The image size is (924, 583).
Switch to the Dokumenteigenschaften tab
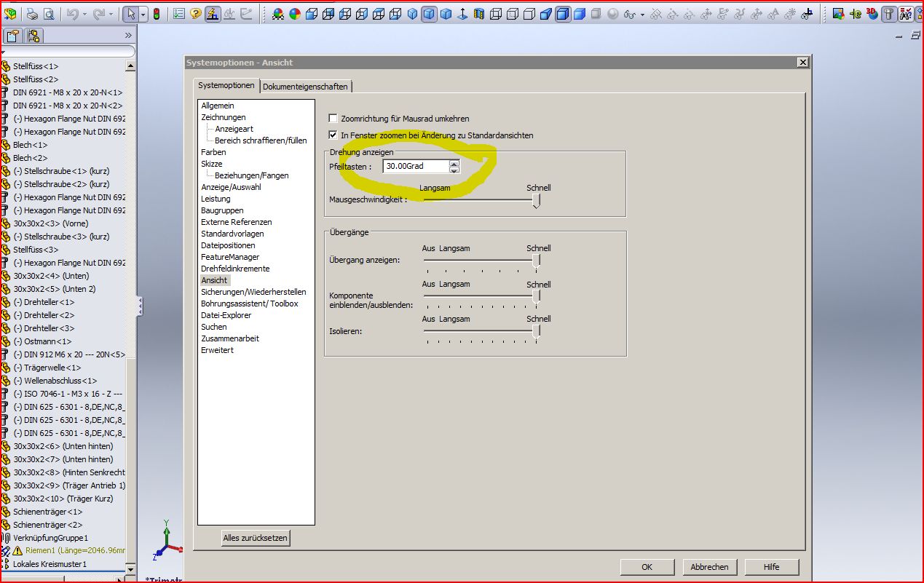tap(306, 87)
